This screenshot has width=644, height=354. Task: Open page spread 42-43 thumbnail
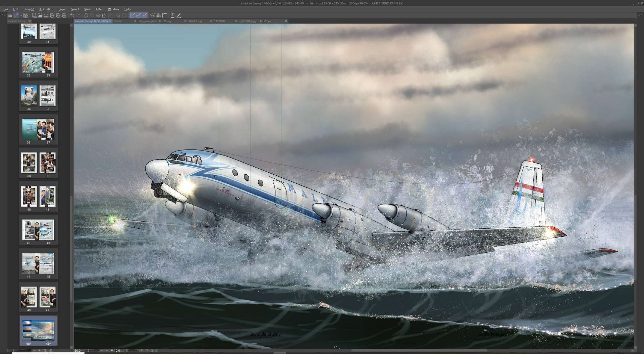[38, 230]
